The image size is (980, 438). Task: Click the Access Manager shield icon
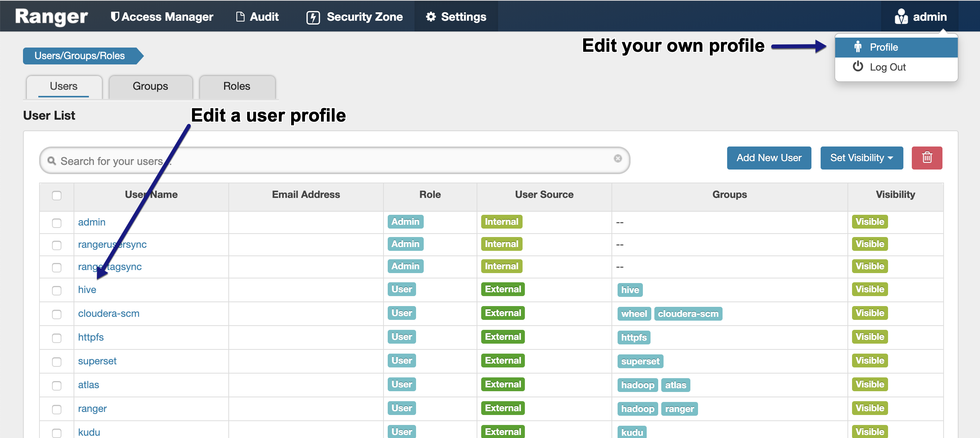click(x=114, y=16)
